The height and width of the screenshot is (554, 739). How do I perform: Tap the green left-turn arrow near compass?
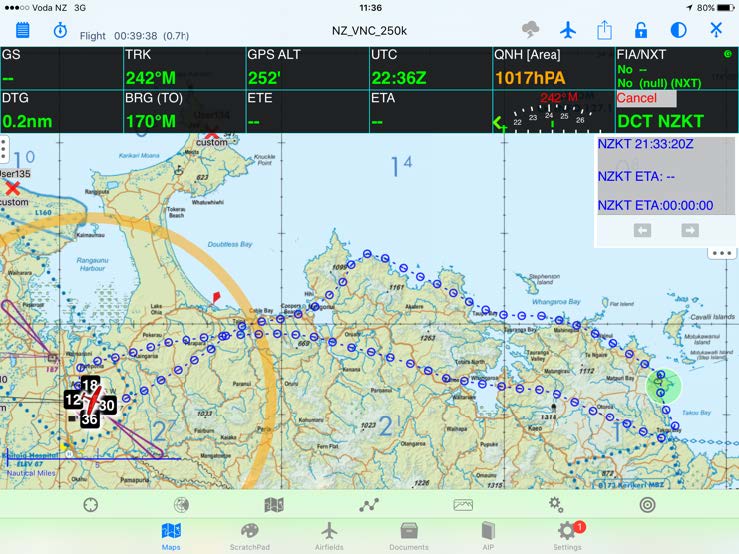click(x=499, y=124)
